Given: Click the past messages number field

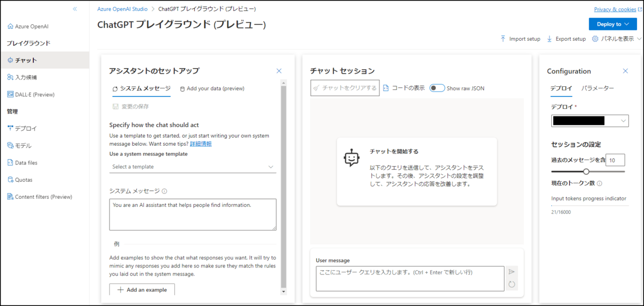Looking at the screenshot, I should pos(615,160).
